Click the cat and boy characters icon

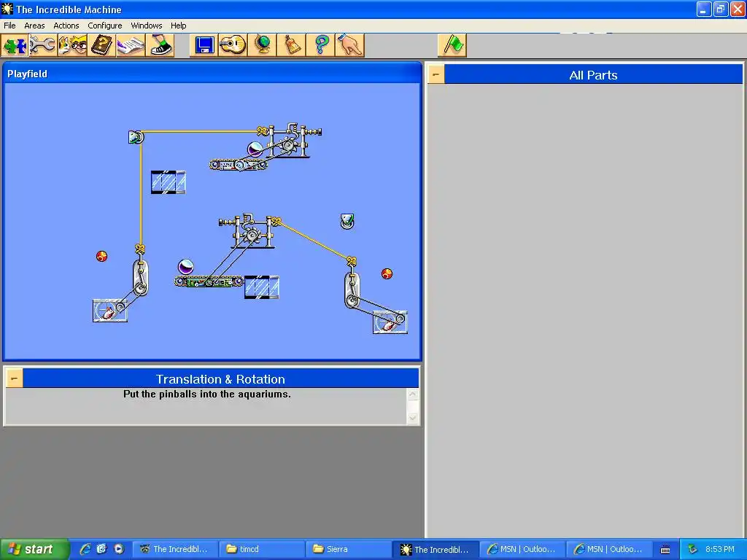point(72,46)
